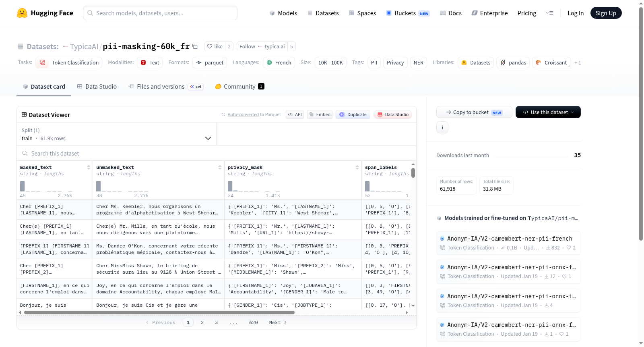Image resolution: width=644 pixels, height=347 pixels.
Task: Copy the dataset name with the copy icon
Action: [195, 46]
